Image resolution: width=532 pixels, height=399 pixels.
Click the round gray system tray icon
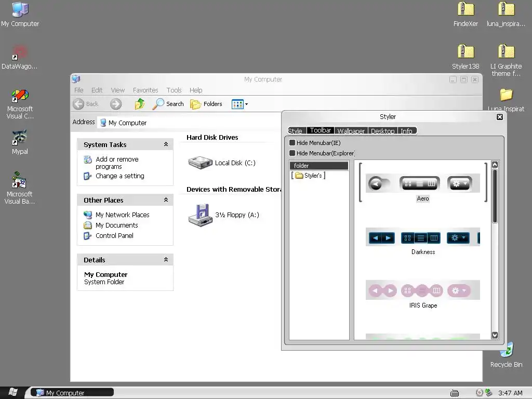click(x=480, y=393)
